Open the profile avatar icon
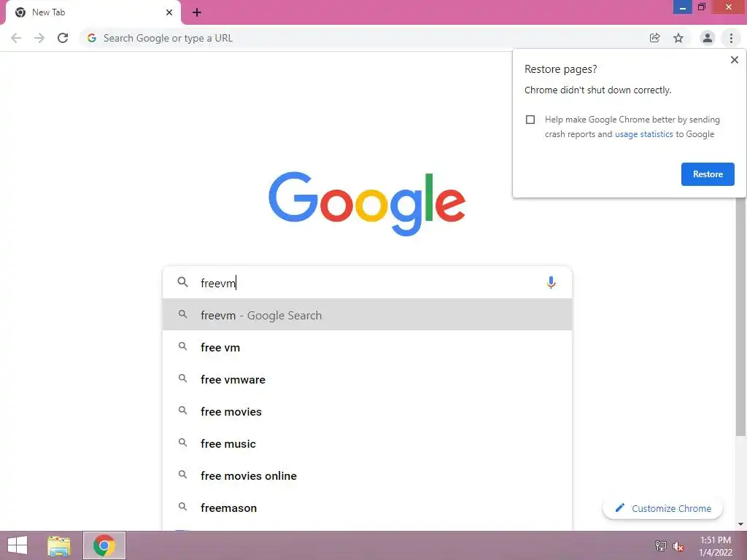Viewport: 747px width, 560px height. point(708,38)
